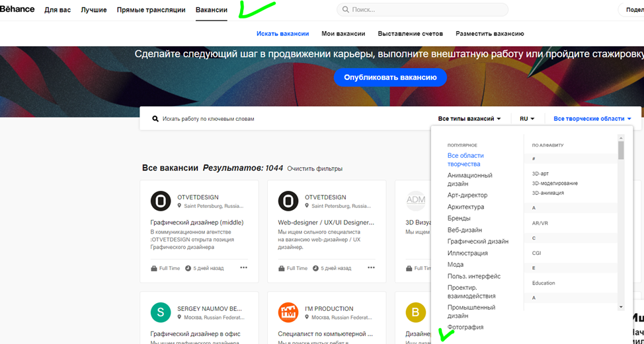Click Очистить фильтры link
Screen dimensions: 644x344
tap(315, 168)
